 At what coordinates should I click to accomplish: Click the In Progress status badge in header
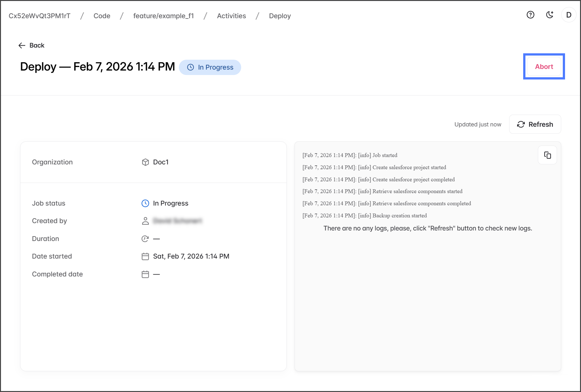(210, 67)
